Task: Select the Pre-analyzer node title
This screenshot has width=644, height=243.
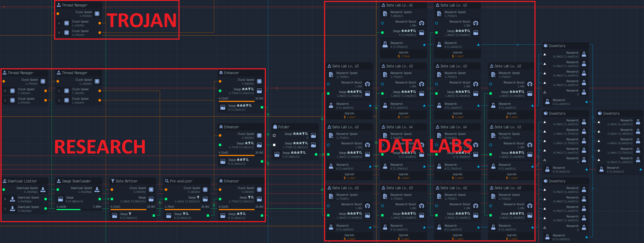Action: 181,181
